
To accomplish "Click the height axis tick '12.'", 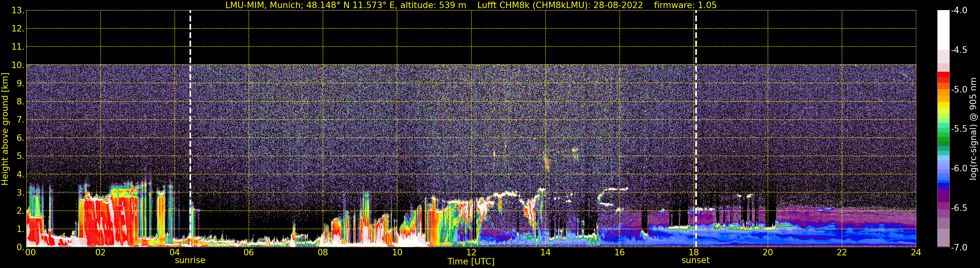I will [18, 29].
